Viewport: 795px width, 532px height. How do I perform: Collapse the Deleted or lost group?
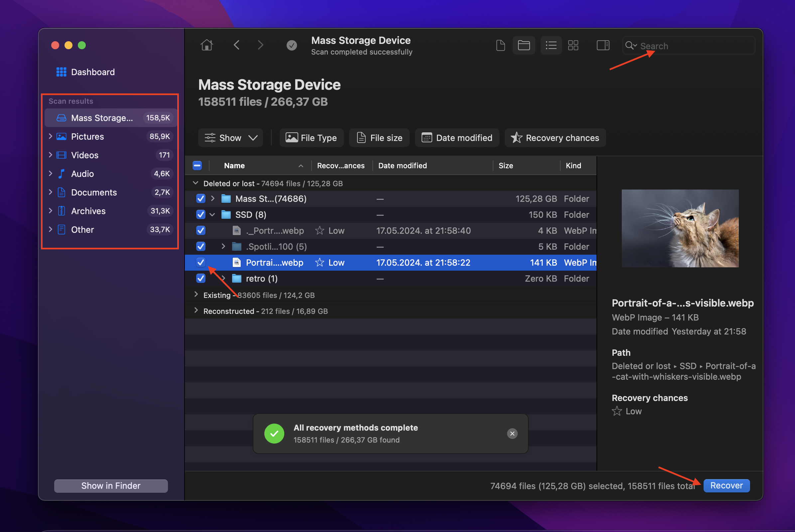click(196, 183)
